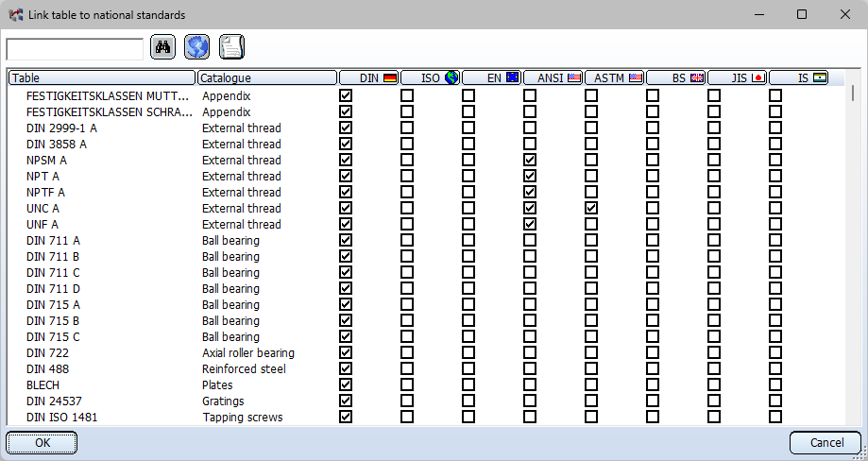This screenshot has width=868, height=461.
Task: Select the DIN 711 A row
Action: click(x=53, y=240)
